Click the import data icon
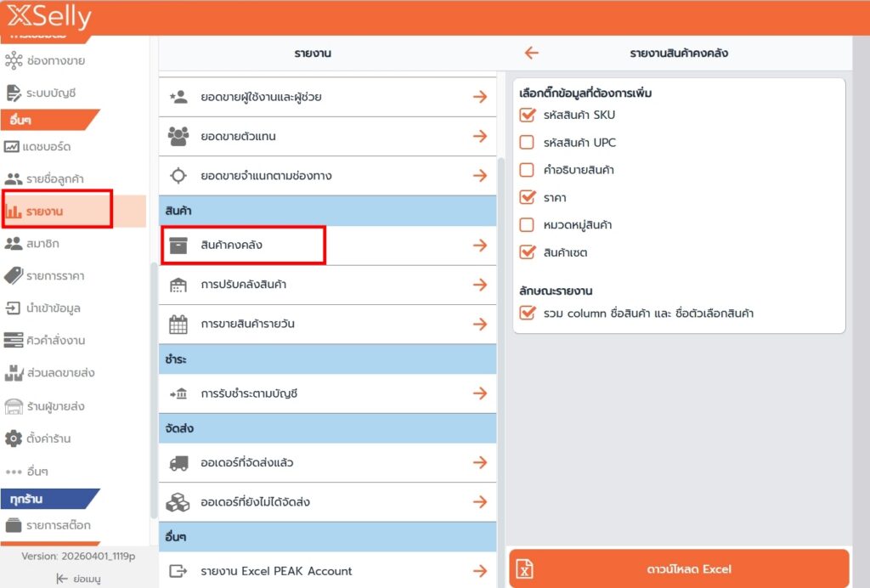Screen dimensions: 870x588 [x=13, y=308]
